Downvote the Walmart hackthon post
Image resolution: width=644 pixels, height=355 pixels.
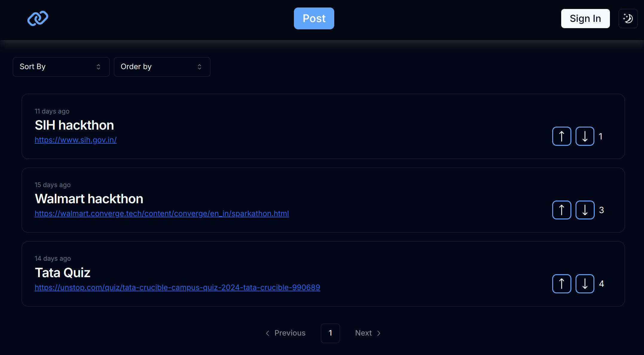(x=585, y=210)
